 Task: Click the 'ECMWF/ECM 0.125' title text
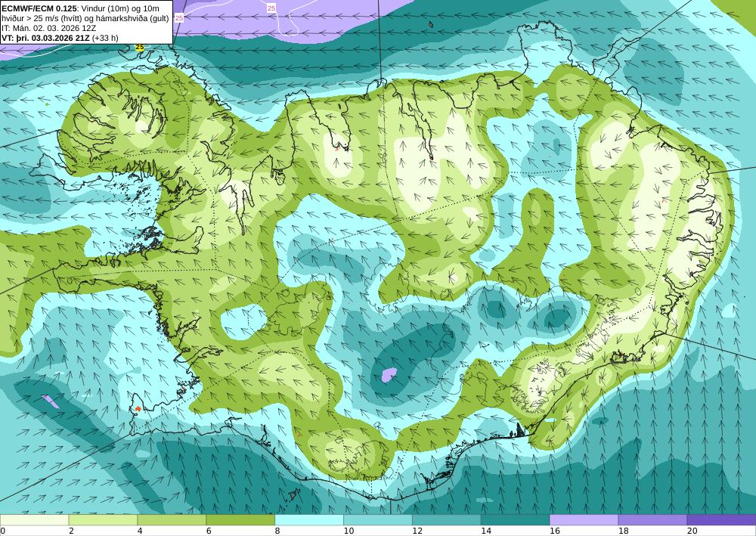[39, 8]
